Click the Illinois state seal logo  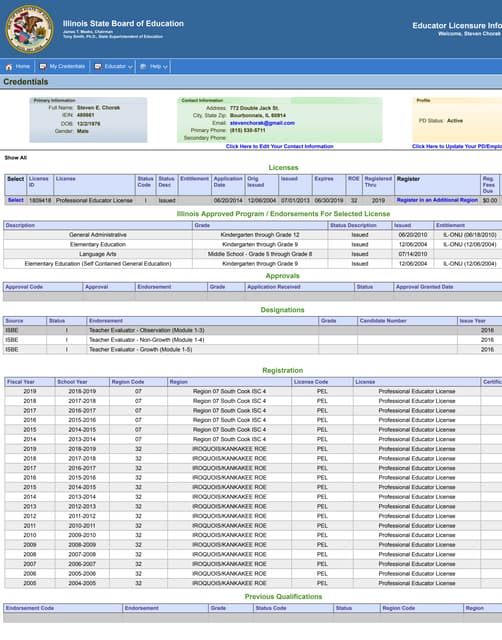(29, 29)
